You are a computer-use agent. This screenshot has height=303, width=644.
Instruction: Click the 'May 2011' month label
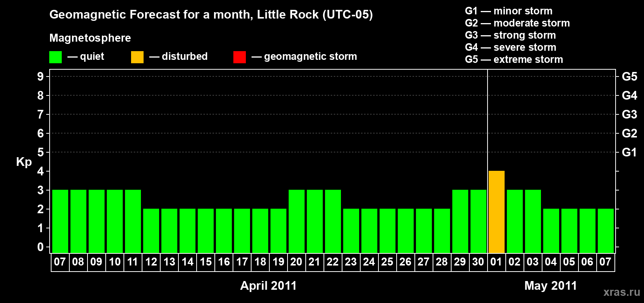point(550,286)
